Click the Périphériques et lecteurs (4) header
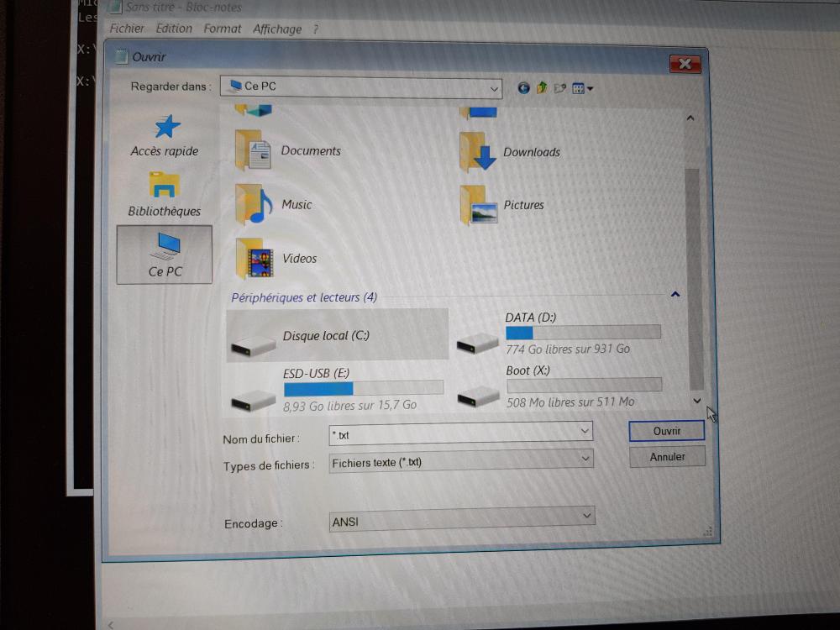Image resolution: width=840 pixels, height=630 pixels. (304, 297)
